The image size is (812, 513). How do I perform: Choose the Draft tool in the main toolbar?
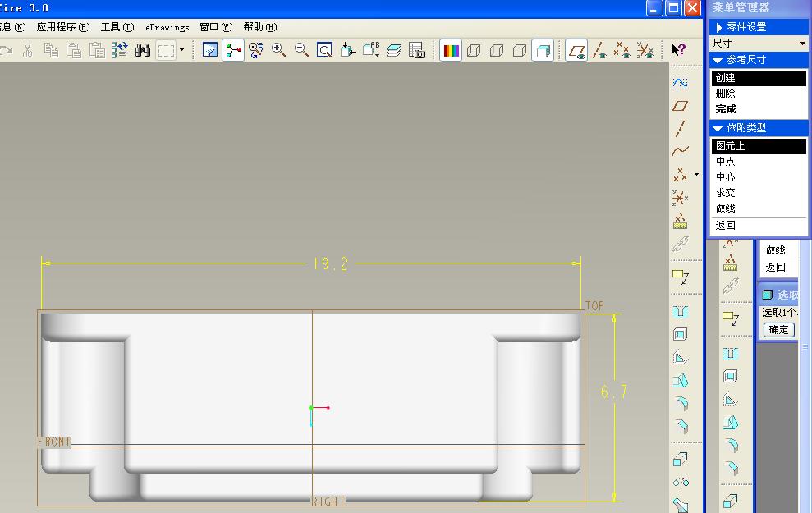coord(680,380)
